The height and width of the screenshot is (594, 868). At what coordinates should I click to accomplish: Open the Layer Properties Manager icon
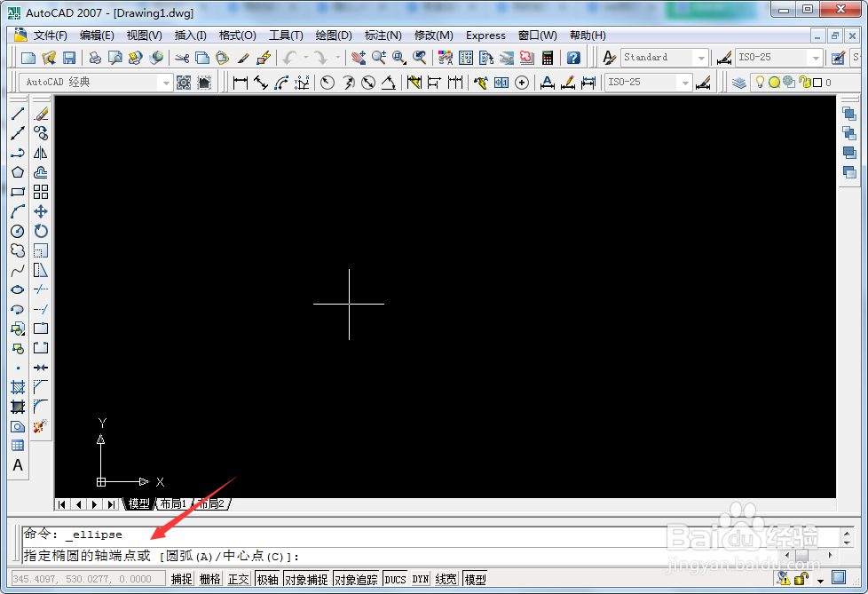click(739, 83)
